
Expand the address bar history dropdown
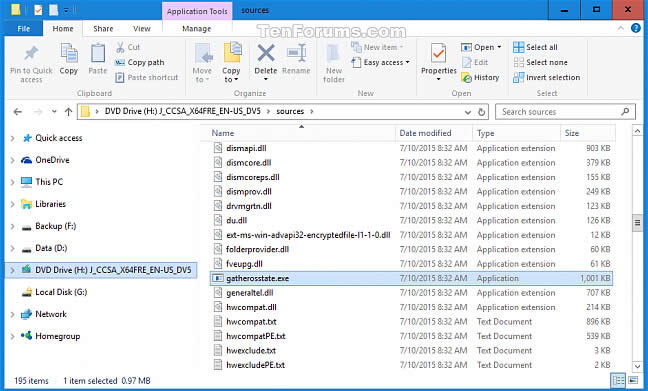coord(468,112)
